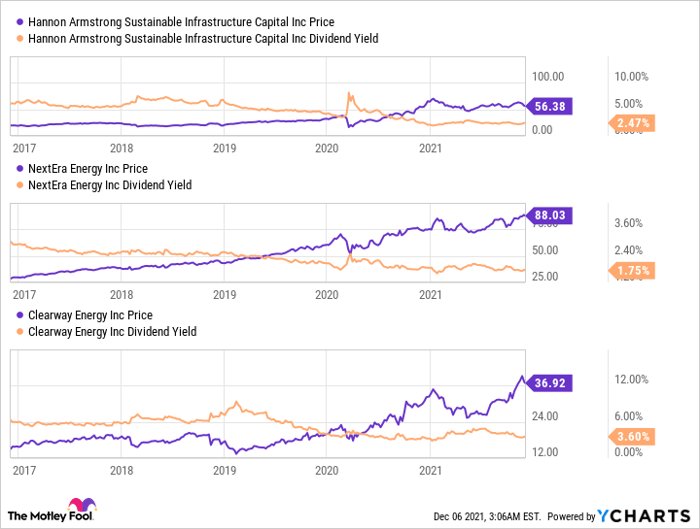Click orange dot beside NextEra Dividend Yield
The height and width of the screenshot is (529, 700).
[x=18, y=185]
